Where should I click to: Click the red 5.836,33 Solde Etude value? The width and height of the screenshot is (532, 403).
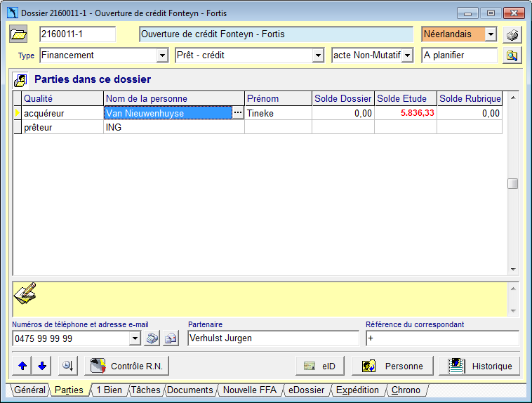[x=418, y=113]
